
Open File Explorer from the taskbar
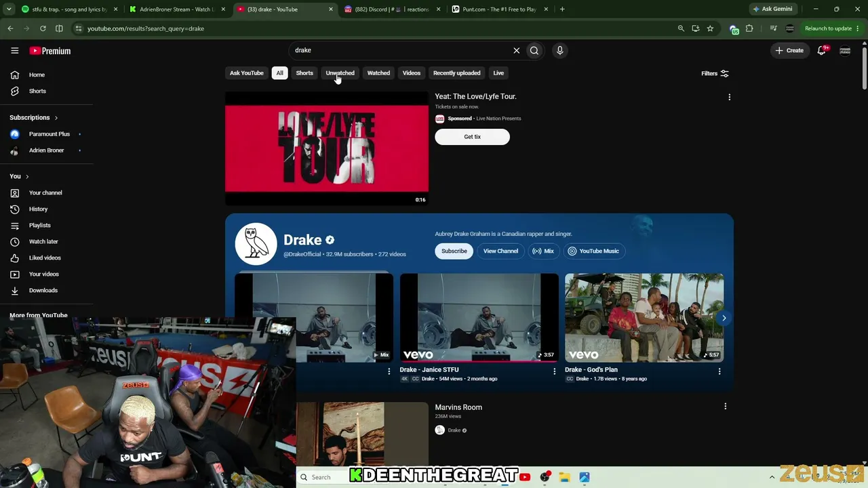pyautogui.click(x=564, y=477)
